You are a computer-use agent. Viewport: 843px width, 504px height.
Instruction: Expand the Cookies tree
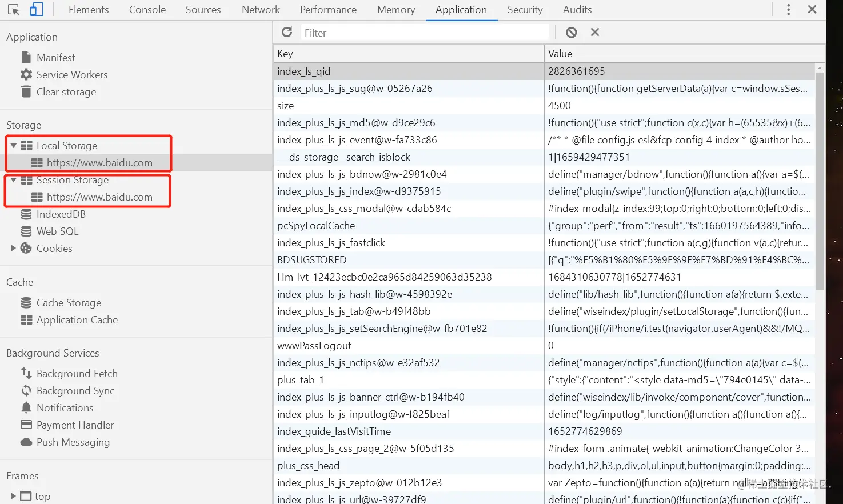coord(13,248)
